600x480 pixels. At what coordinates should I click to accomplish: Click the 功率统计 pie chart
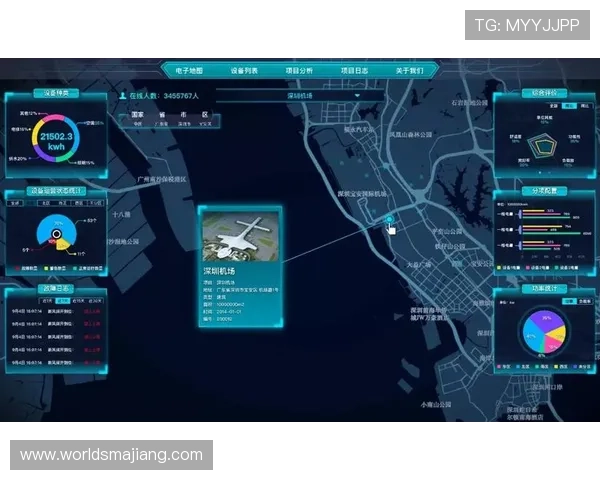pos(544,333)
